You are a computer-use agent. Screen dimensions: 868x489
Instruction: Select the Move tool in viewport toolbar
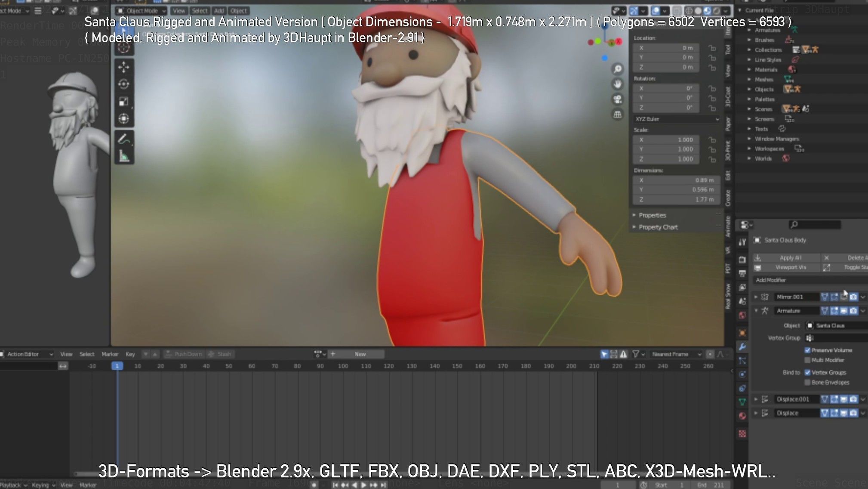(124, 67)
